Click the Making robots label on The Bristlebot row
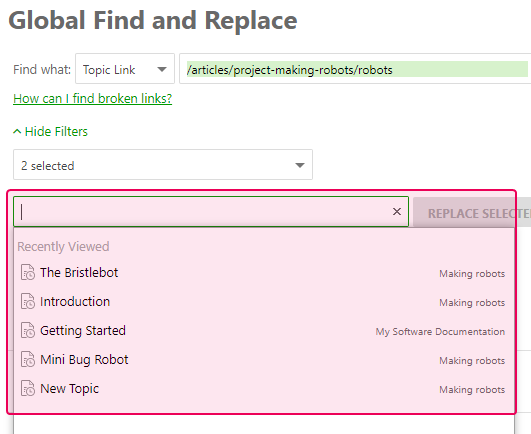The image size is (531, 434). 472,274
